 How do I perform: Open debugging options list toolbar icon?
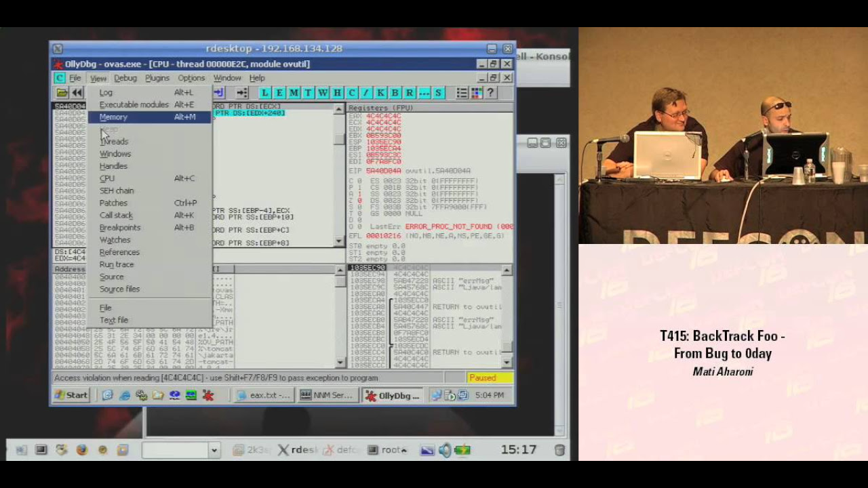462,93
